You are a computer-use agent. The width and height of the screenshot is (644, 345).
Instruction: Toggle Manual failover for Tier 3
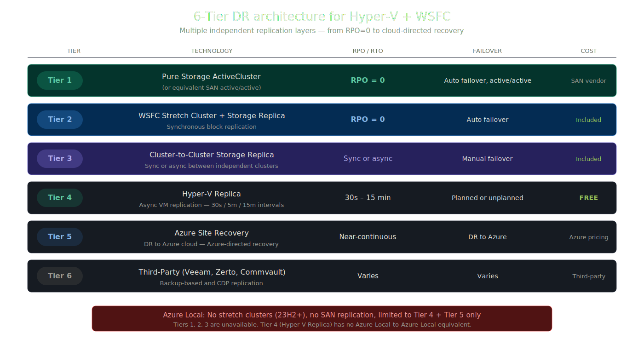click(x=488, y=158)
